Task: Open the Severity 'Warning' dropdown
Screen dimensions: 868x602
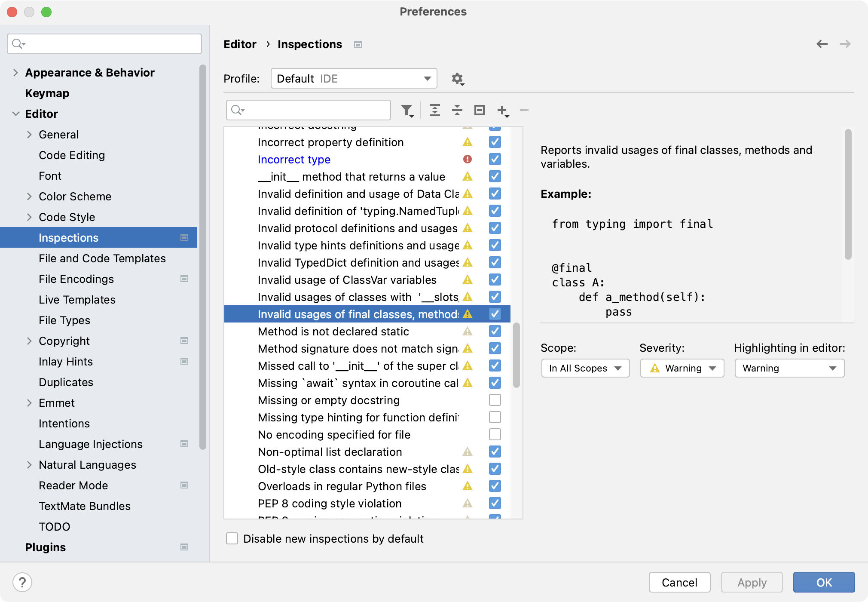Action: pos(683,368)
